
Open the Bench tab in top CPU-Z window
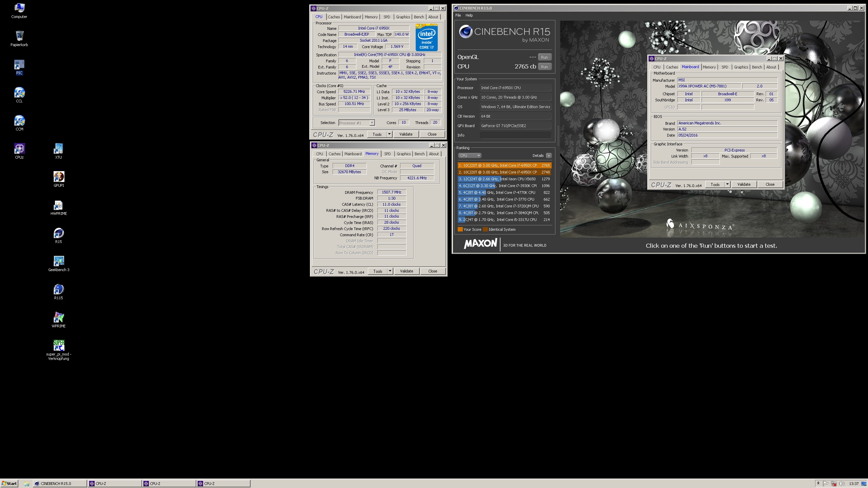coord(419,17)
